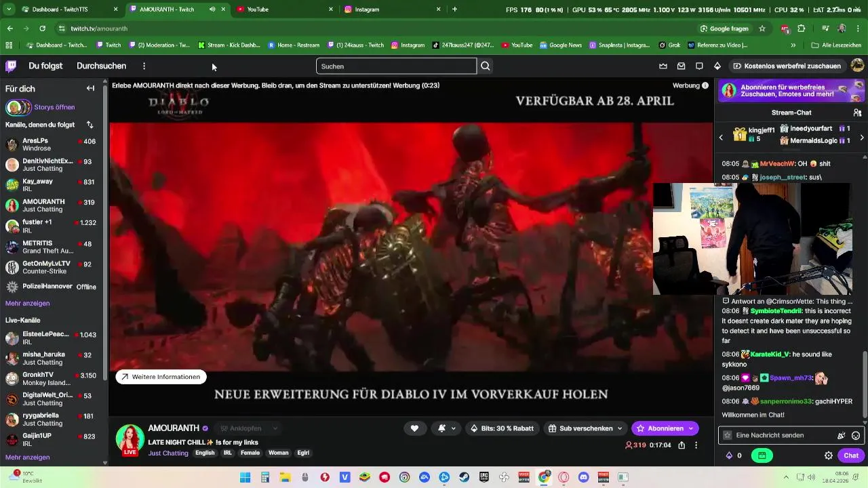Click the Google fragen button in address bar

[x=725, y=28]
